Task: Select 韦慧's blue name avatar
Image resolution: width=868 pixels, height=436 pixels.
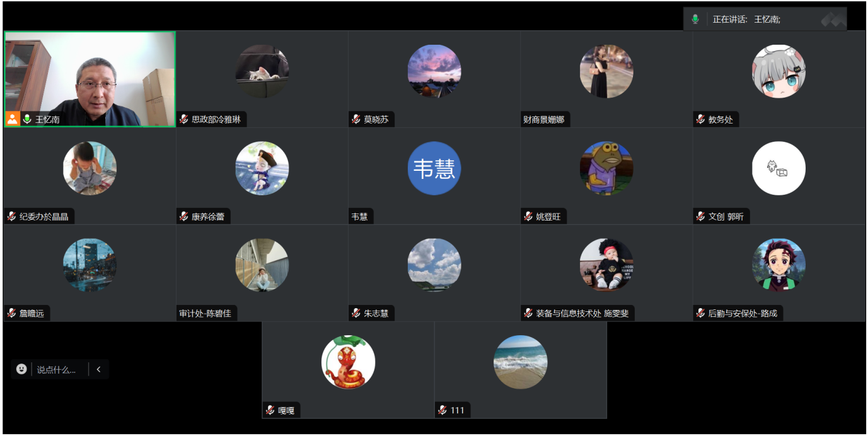Action: click(x=434, y=168)
